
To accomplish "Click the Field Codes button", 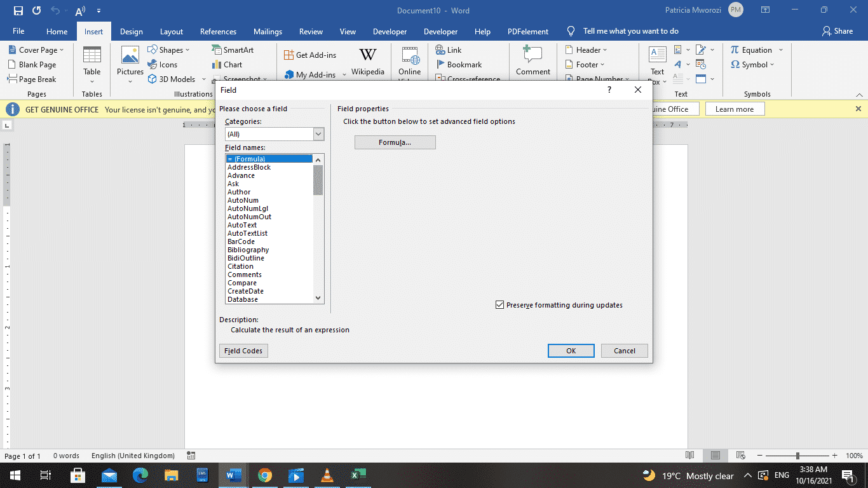I will 243,351.
